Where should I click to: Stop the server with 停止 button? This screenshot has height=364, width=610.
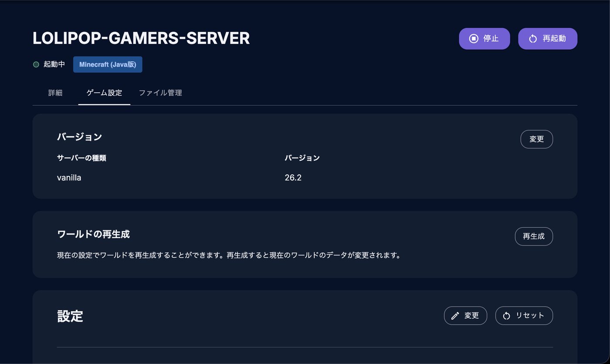(485, 39)
